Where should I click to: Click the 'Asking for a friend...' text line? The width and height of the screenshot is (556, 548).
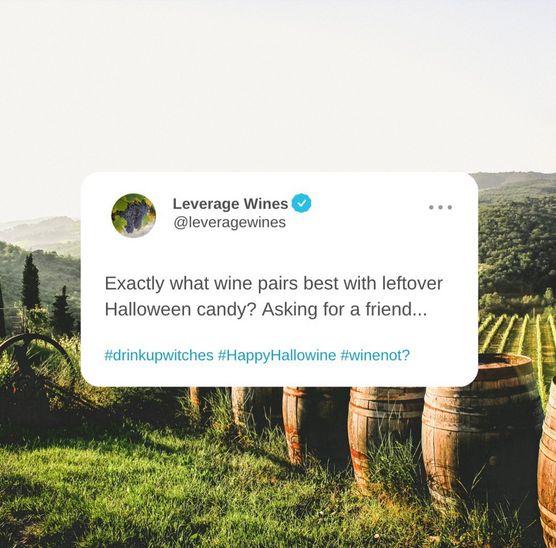pos(344,309)
